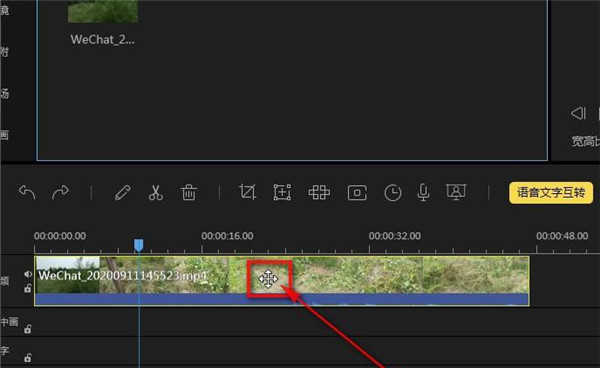Toggle the picture-in-picture track lock
The height and width of the screenshot is (368, 600).
click(x=28, y=329)
